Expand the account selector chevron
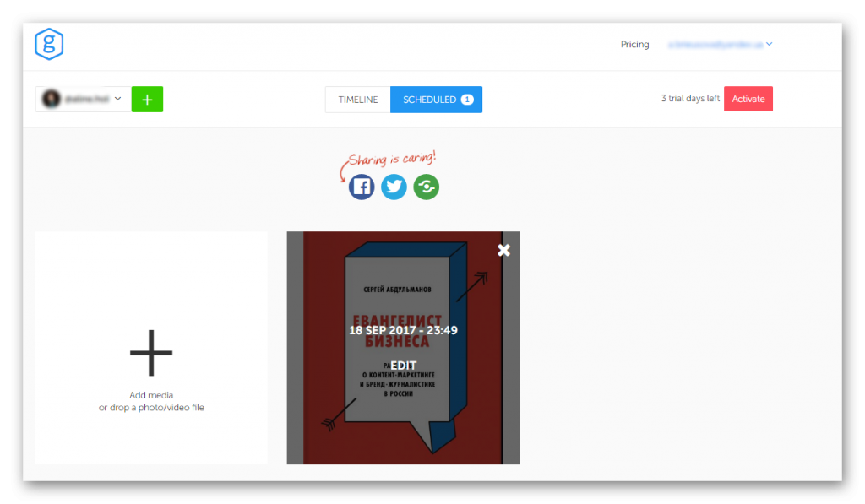The width and height of the screenshot is (865, 504). (118, 99)
